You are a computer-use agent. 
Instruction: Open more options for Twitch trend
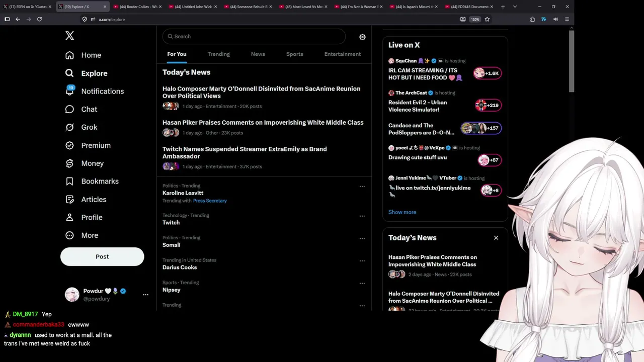(362, 216)
